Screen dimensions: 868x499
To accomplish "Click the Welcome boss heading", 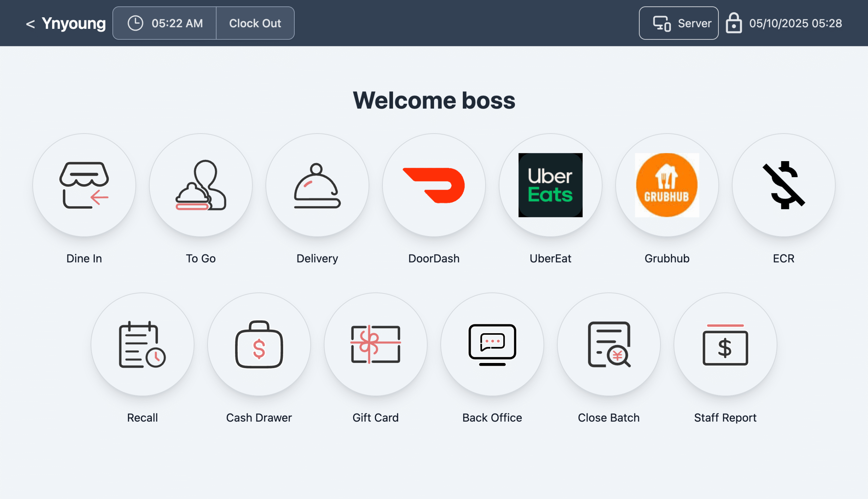I will point(434,100).
